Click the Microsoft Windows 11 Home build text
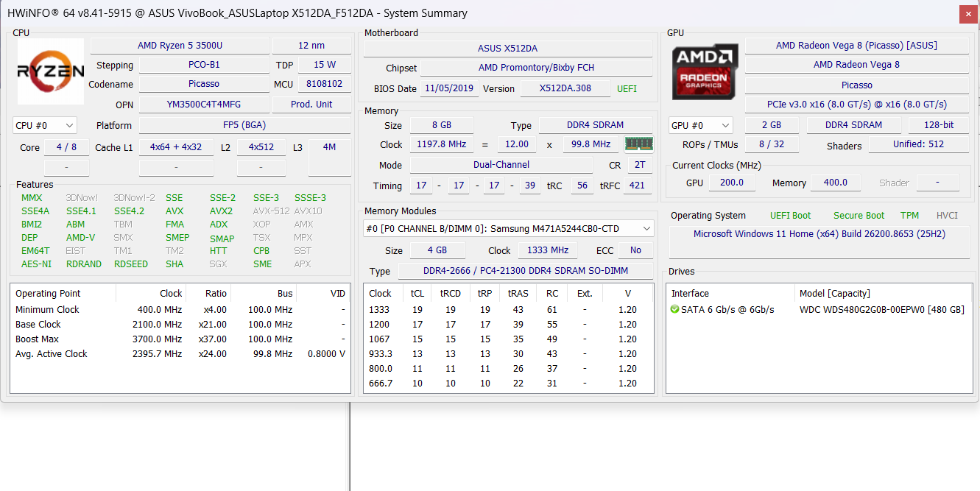Image resolution: width=980 pixels, height=491 pixels. (x=819, y=234)
